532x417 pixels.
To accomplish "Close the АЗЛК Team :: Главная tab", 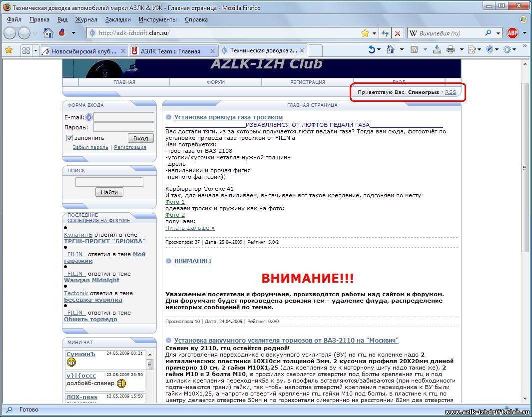I will click(212, 51).
